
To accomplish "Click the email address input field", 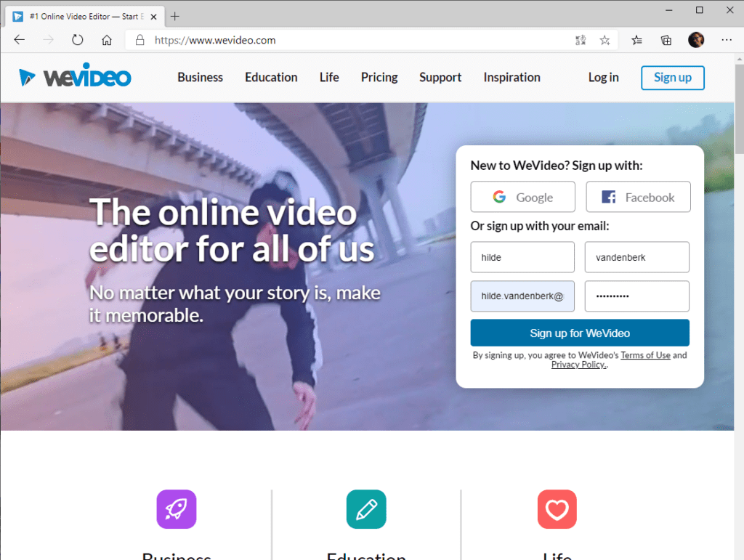I will click(522, 296).
